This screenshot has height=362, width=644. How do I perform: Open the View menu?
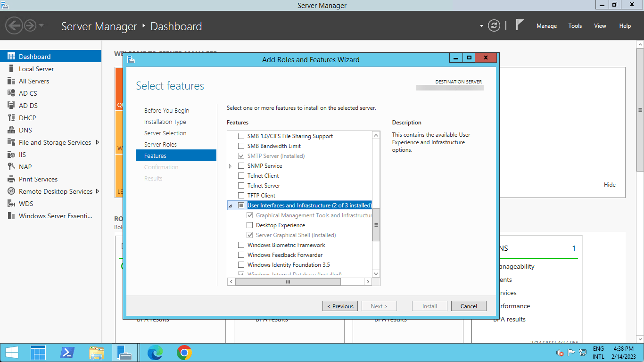point(600,26)
